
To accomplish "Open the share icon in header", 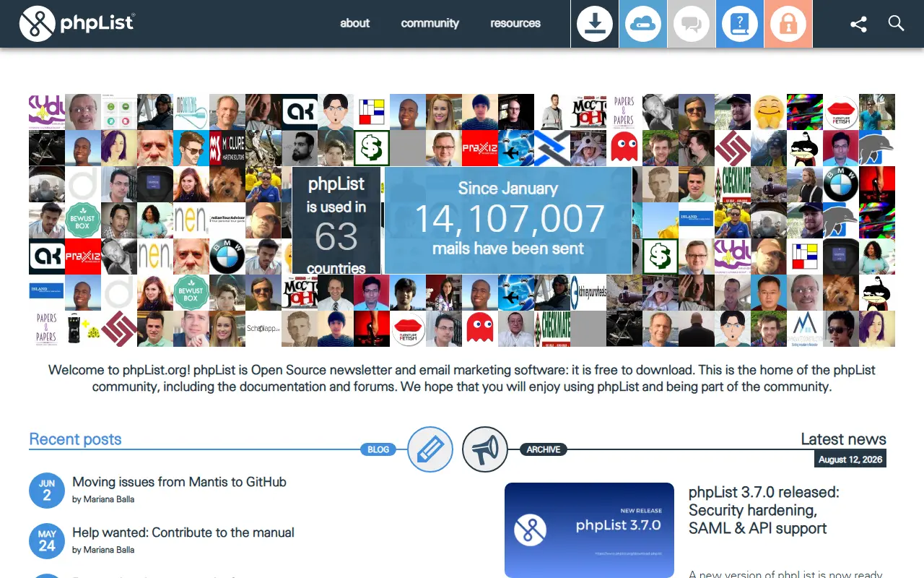I will (858, 24).
